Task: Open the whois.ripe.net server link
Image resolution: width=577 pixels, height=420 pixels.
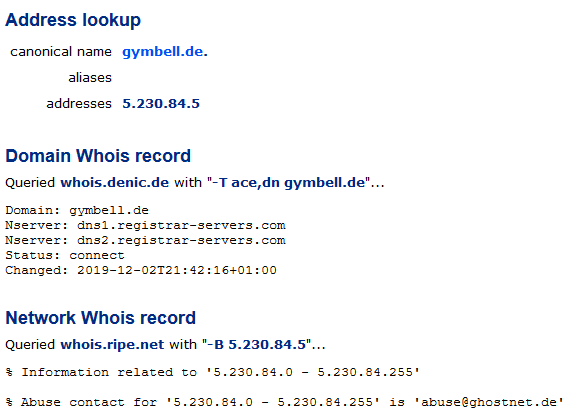Action: (x=112, y=345)
